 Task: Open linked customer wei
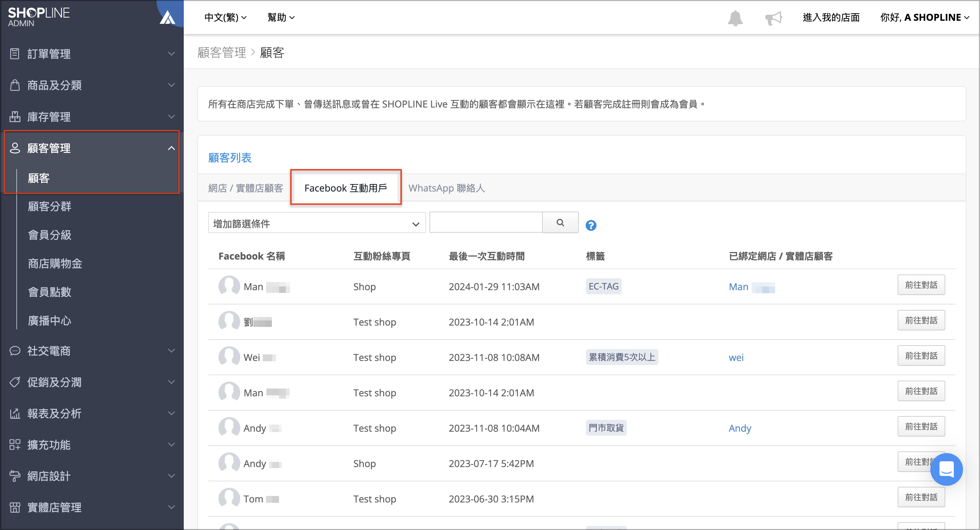click(x=736, y=358)
